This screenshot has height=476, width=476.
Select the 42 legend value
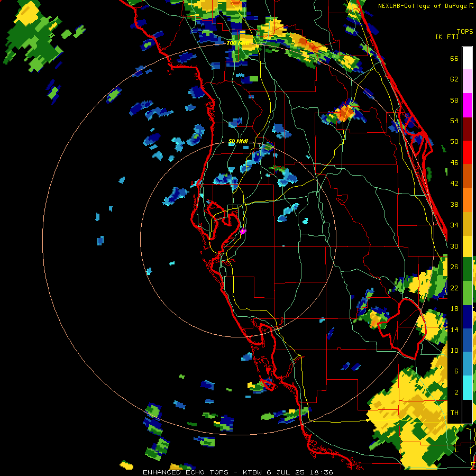(454, 184)
